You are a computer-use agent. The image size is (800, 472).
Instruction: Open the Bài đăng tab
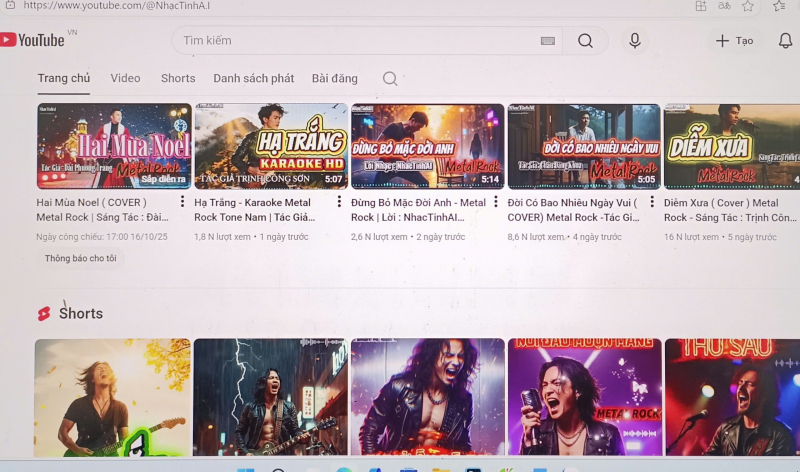tap(334, 78)
